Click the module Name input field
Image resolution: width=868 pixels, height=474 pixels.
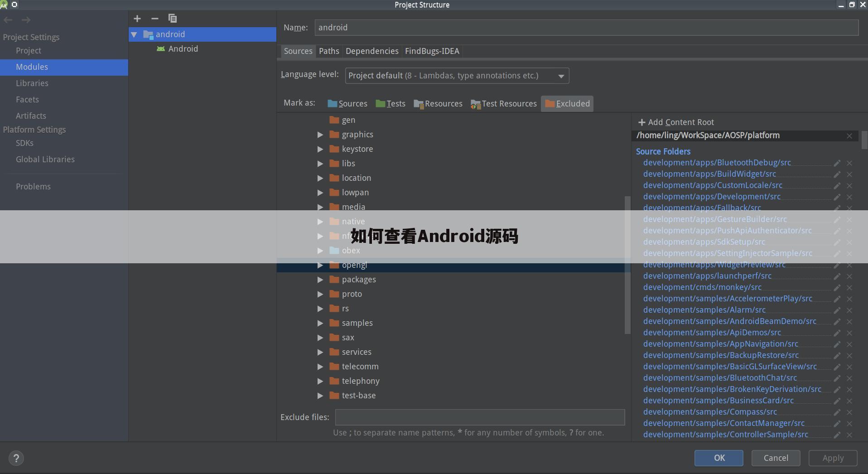[587, 28]
